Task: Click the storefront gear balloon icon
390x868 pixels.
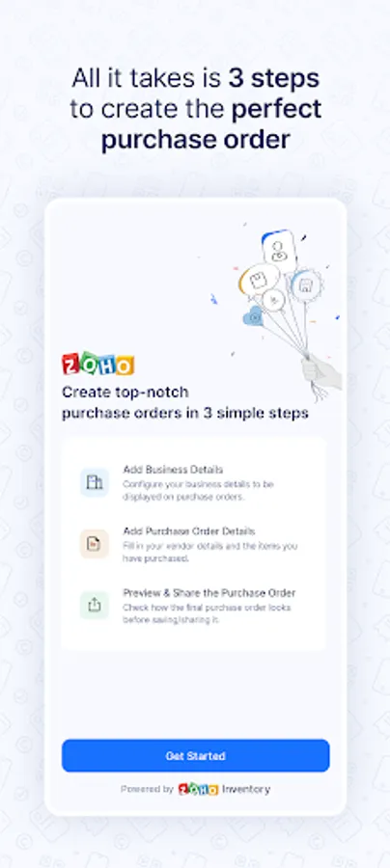Action: (x=306, y=285)
